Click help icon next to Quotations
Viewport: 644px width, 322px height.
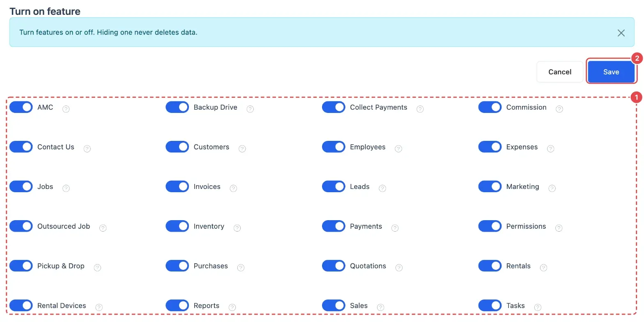(399, 268)
